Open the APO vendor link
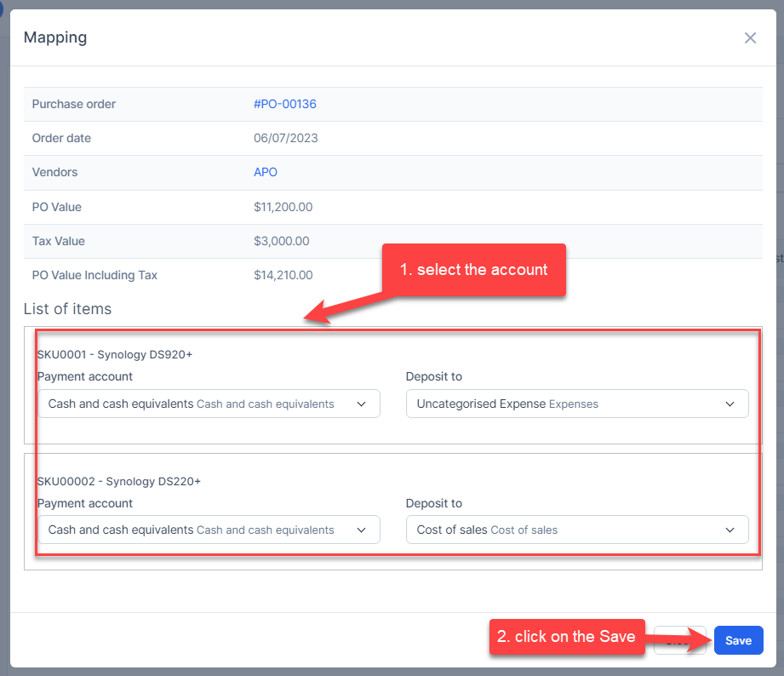This screenshot has height=676, width=784. point(266,172)
